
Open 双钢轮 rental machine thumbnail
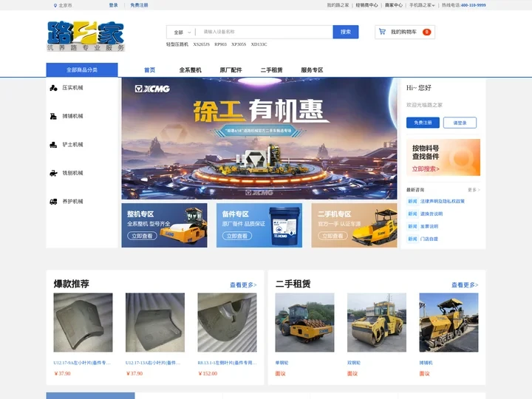(x=377, y=322)
